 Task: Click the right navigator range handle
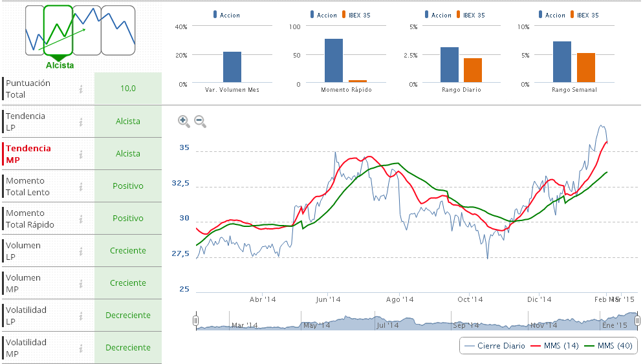637,321
